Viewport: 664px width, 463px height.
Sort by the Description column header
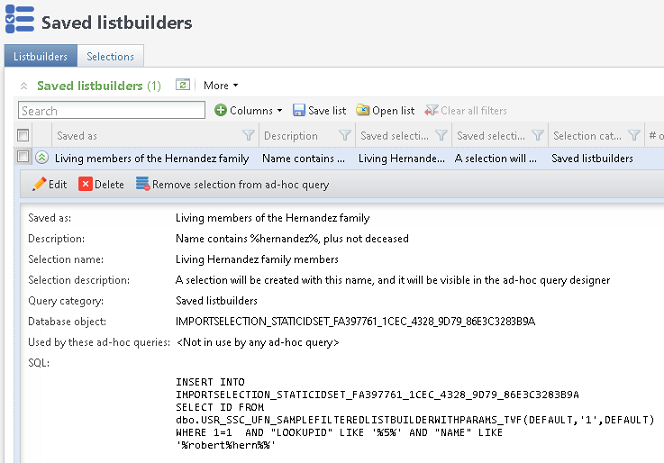coord(291,136)
